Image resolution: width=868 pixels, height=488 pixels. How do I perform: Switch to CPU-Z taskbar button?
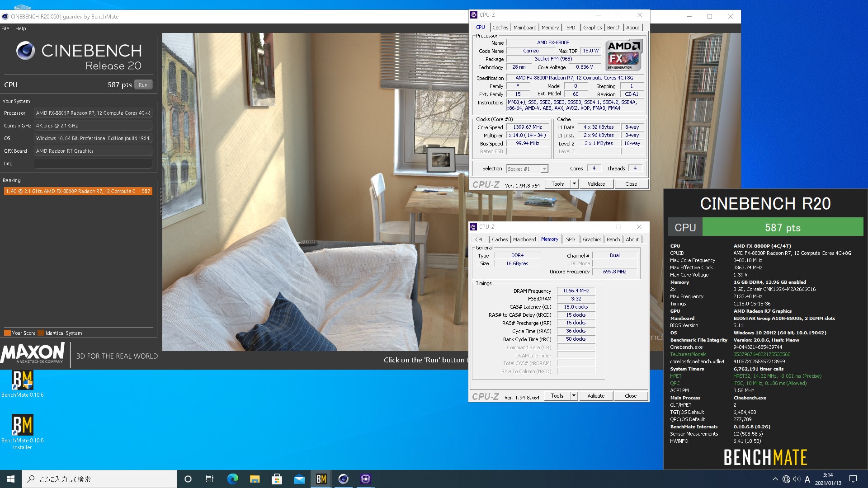point(365,479)
